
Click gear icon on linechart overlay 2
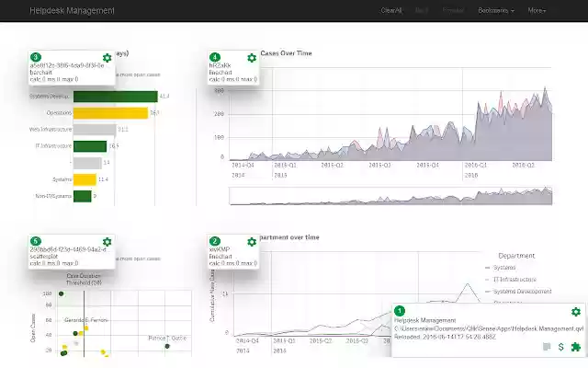[x=252, y=241]
